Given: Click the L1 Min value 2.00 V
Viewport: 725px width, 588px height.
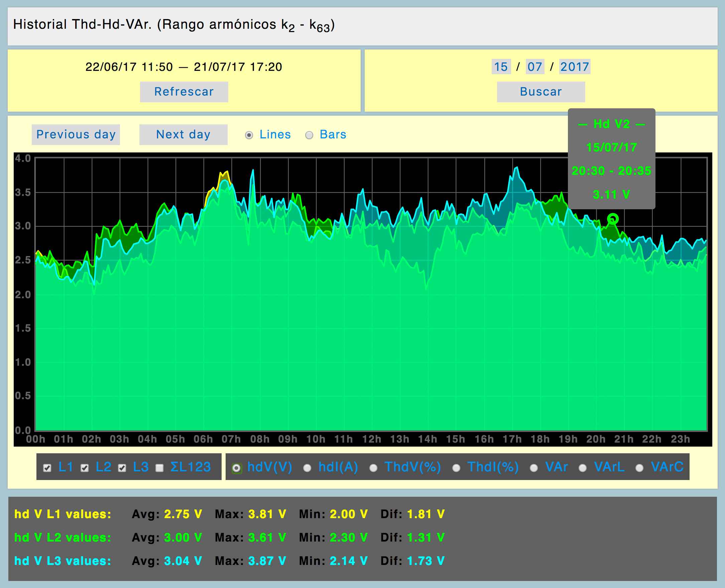Looking at the screenshot, I should tap(348, 514).
